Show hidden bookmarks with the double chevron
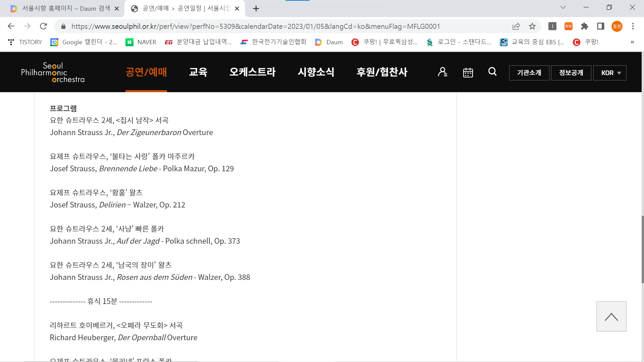Image resolution: width=644 pixels, height=362 pixels. pyautogui.click(x=632, y=42)
